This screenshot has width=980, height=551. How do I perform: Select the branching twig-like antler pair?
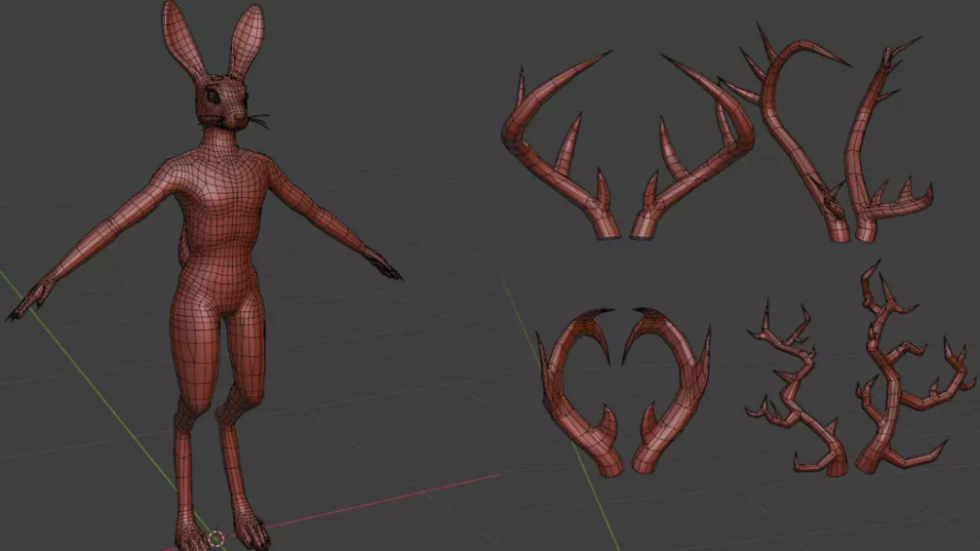(859, 369)
